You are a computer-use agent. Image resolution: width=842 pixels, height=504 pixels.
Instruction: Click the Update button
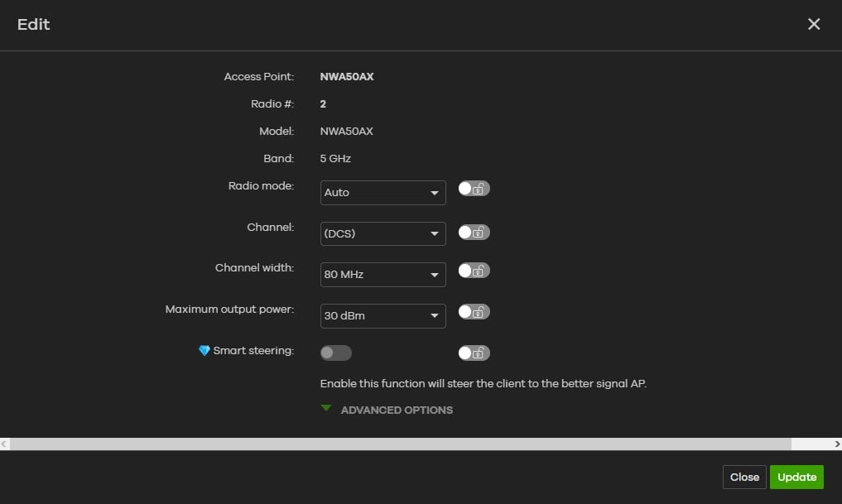coord(796,477)
